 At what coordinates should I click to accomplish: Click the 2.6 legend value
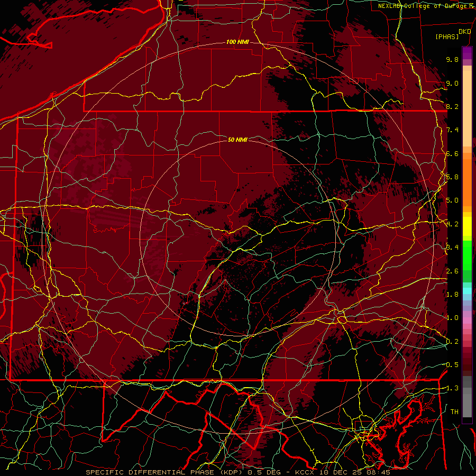click(x=452, y=271)
